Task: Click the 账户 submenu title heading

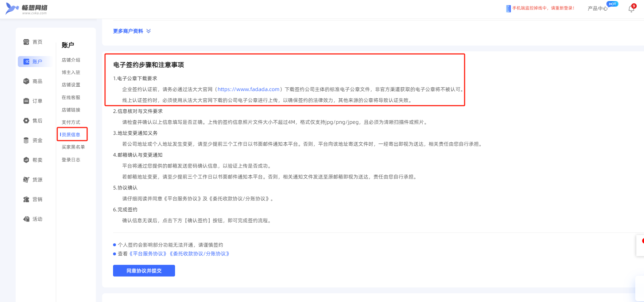Action: pyautogui.click(x=68, y=45)
